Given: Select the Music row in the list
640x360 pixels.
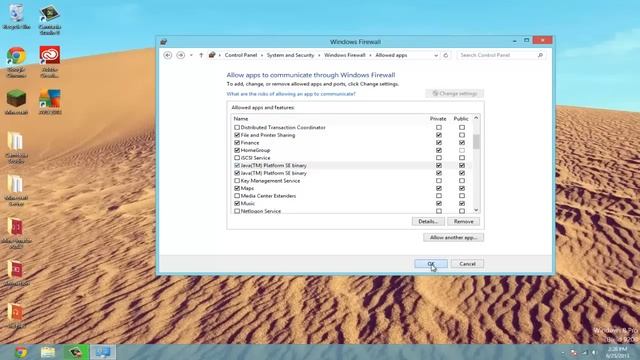Looking at the screenshot, I should [351, 203].
